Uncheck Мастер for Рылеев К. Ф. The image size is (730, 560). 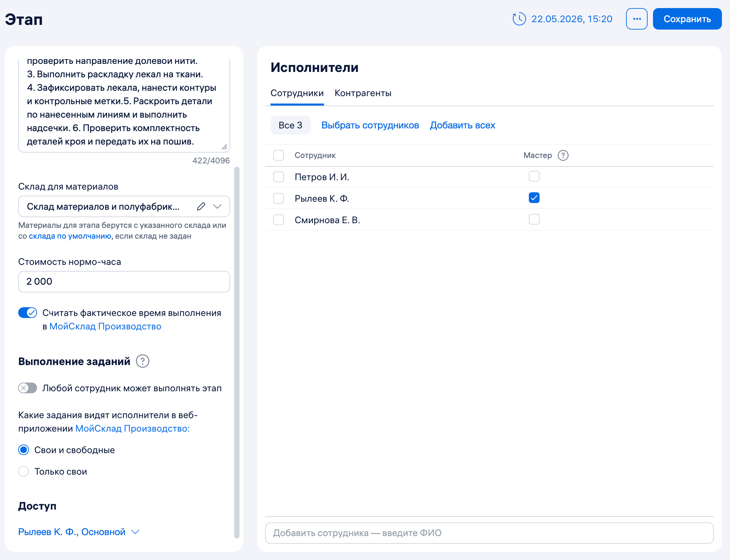(534, 198)
